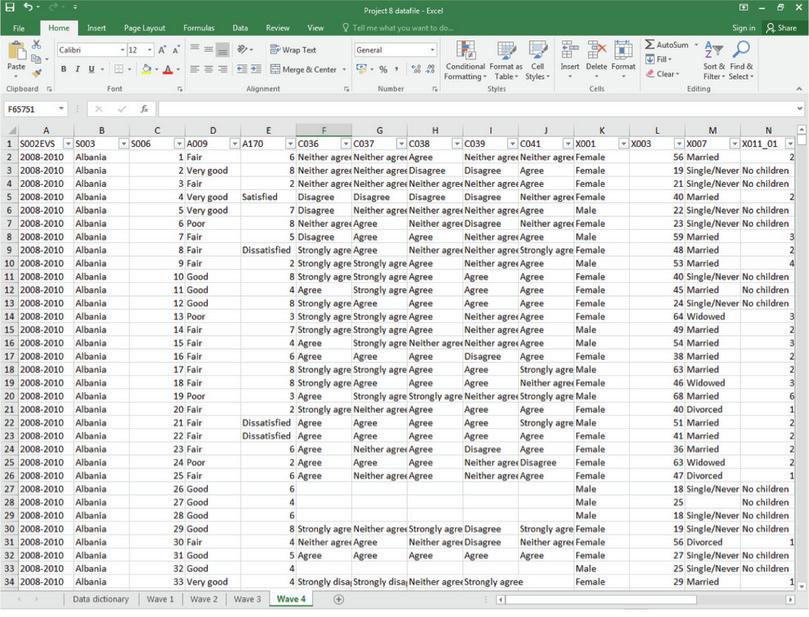Open the Calibri font name dropdown
This screenshot has width=809, height=617.
tap(122, 50)
